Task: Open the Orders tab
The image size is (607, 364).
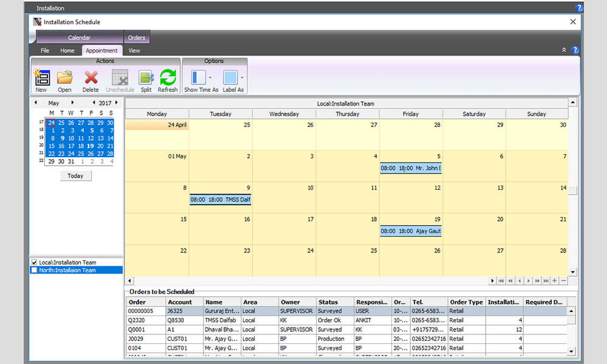Action: [x=137, y=38]
